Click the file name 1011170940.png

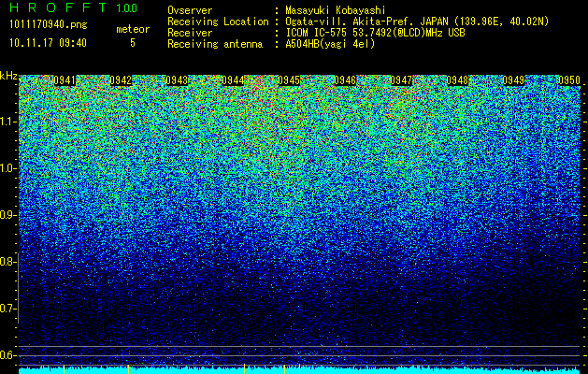click(49, 24)
